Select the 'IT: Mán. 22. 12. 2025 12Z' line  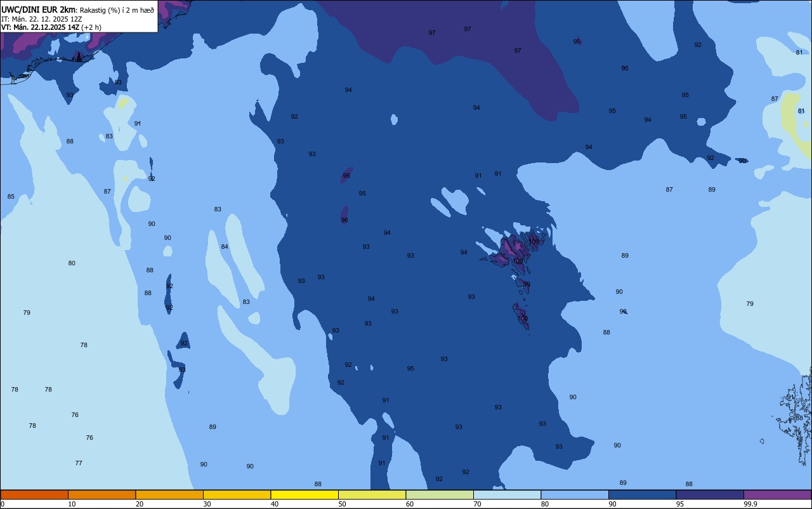[42, 18]
